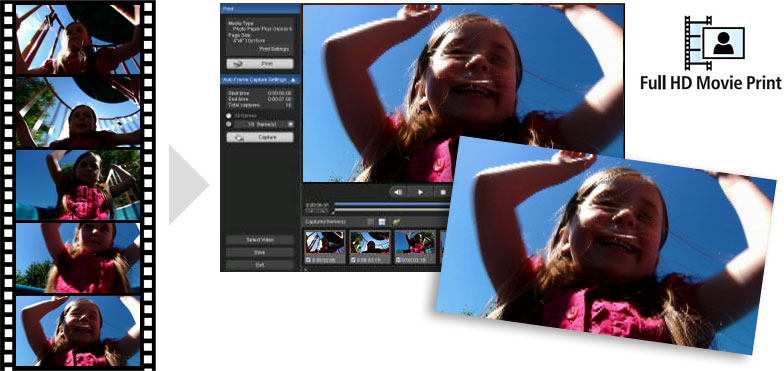Click the Save button
Viewport: 784px width, 371px height.
(260, 252)
